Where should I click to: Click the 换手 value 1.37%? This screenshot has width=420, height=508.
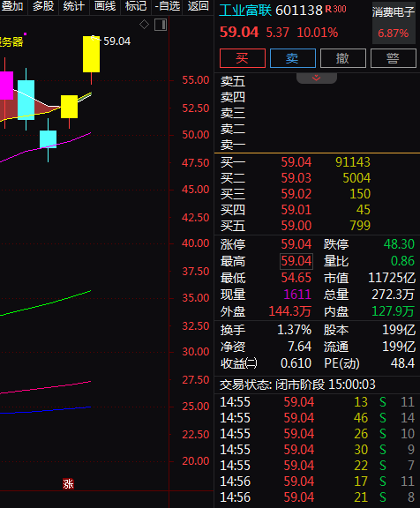[x=294, y=330]
